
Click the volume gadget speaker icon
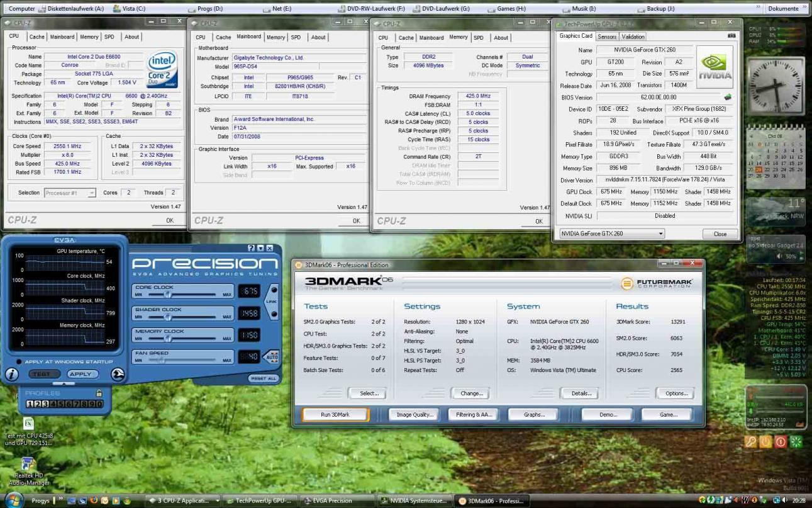coord(781,256)
